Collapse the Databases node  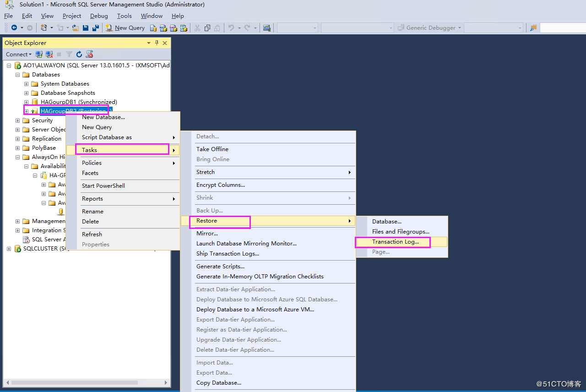[17, 74]
